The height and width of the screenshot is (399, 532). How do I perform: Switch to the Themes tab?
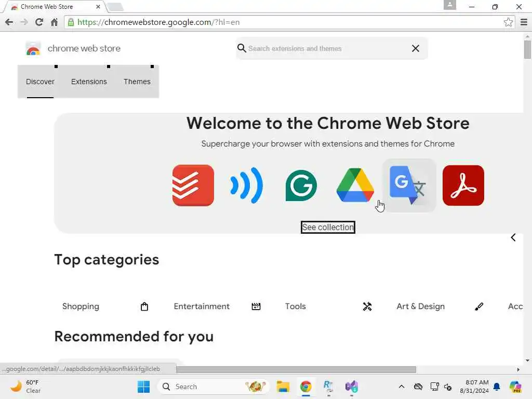click(137, 82)
